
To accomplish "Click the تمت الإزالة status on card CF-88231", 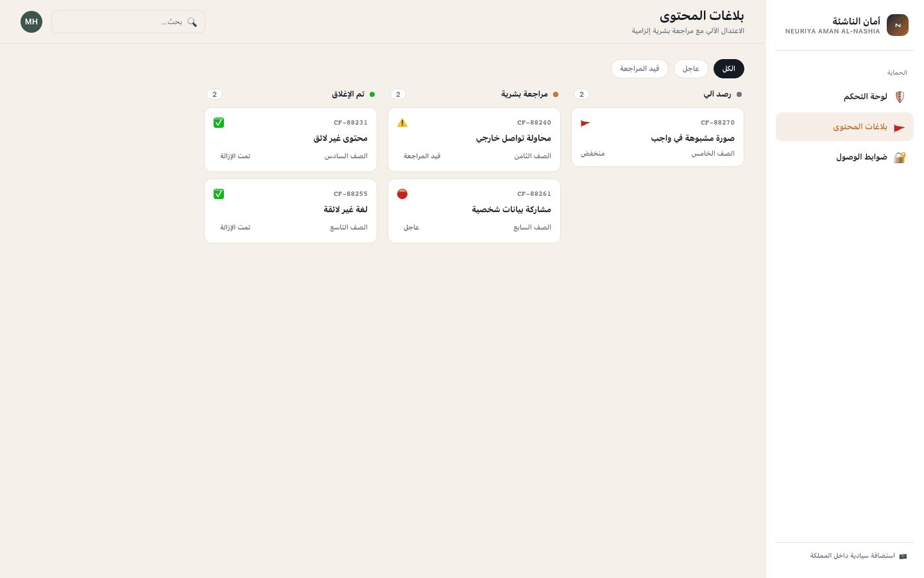I will pos(235,156).
